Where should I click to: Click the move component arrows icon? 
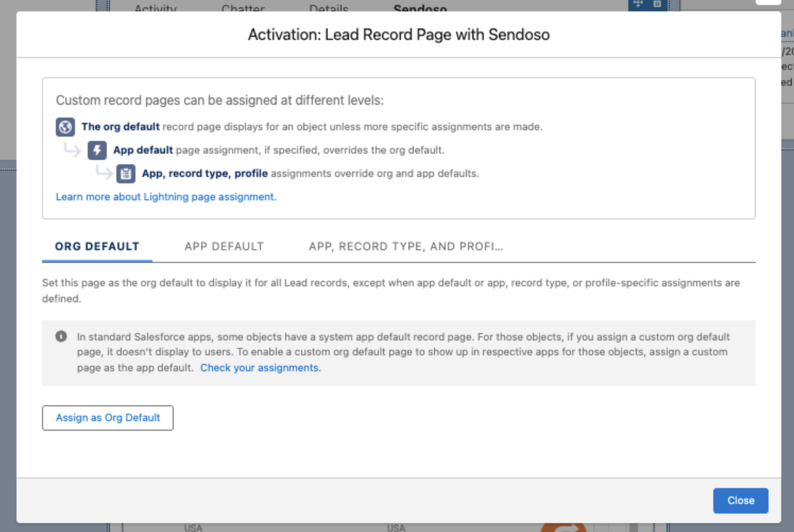coord(638,4)
